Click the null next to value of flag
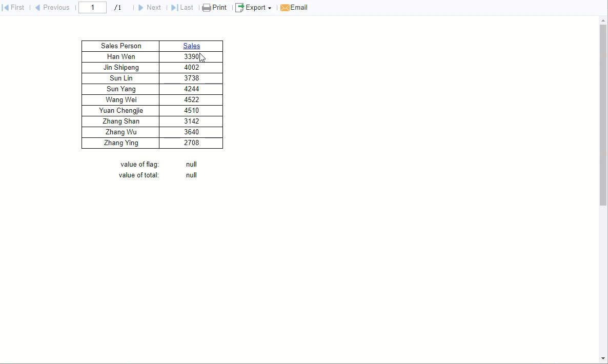This screenshot has height=364, width=608. [x=191, y=165]
